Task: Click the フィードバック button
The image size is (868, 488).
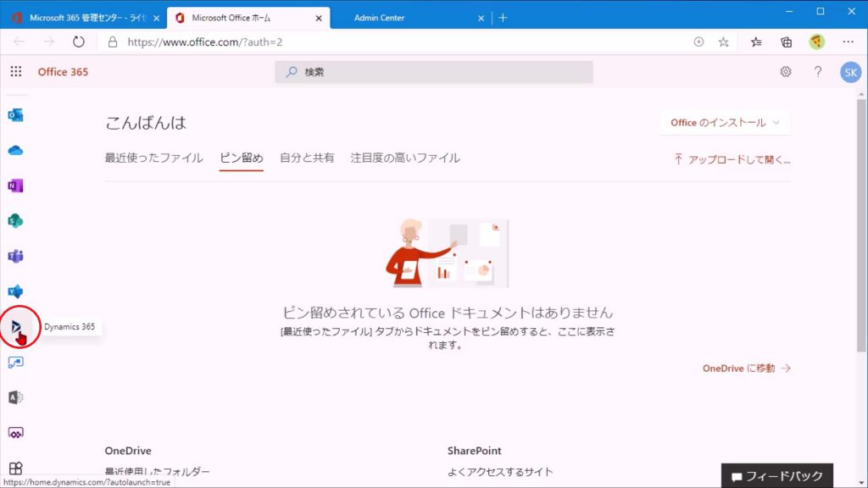Action: 776,476
